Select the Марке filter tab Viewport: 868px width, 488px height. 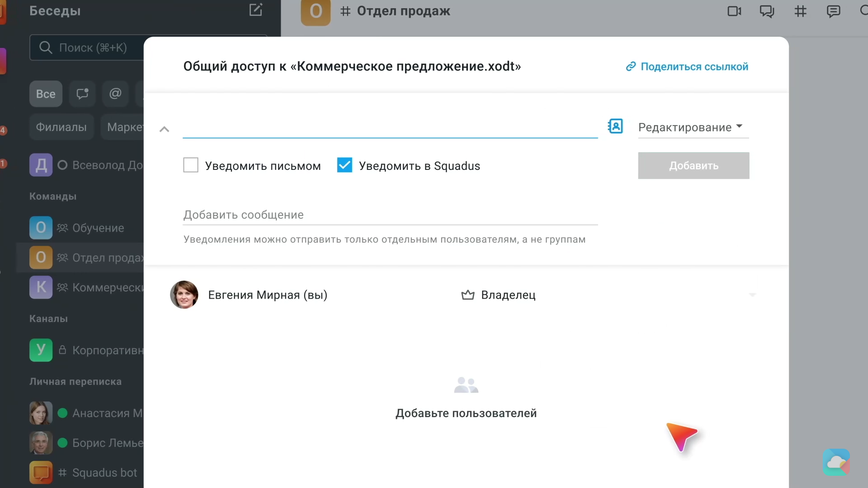tap(122, 127)
